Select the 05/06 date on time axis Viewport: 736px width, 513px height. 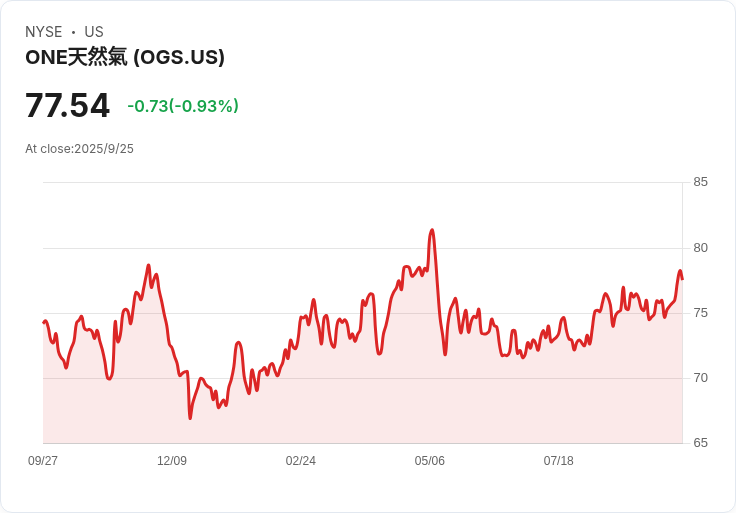pos(430,461)
